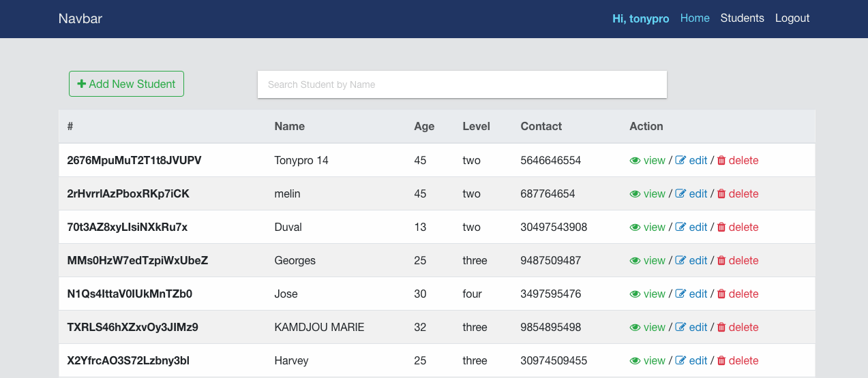The height and width of the screenshot is (378, 868).
Task: Click the Hi, tonypro user greeting
Action: (640, 18)
